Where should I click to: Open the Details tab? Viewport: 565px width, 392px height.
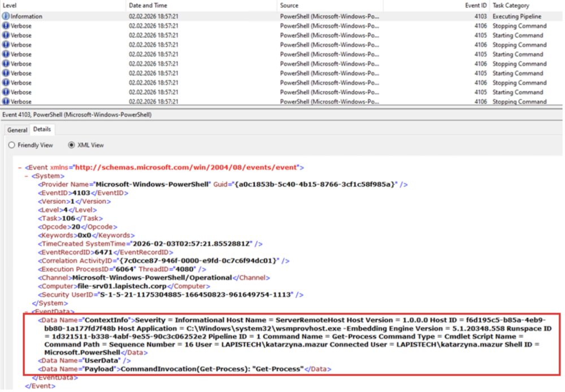click(x=42, y=129)
